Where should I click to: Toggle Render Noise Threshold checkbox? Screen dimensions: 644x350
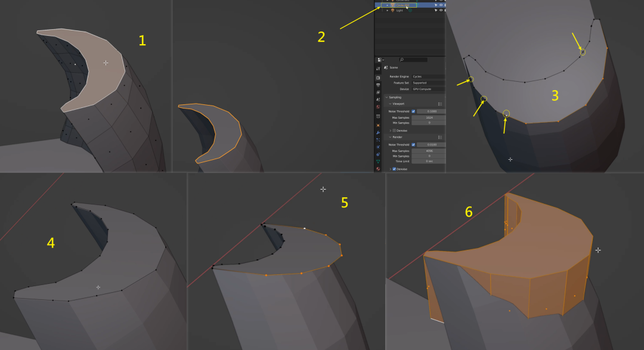(x=413, y=145)
